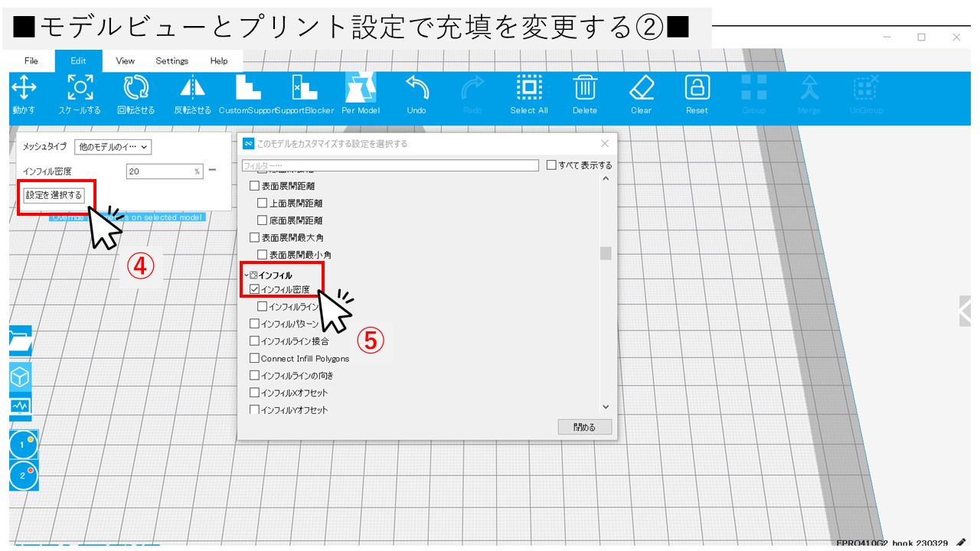This screenshot has height=551, width=980.
Task: Check the インフィルXオフセット option
Action: click(255, 393)
